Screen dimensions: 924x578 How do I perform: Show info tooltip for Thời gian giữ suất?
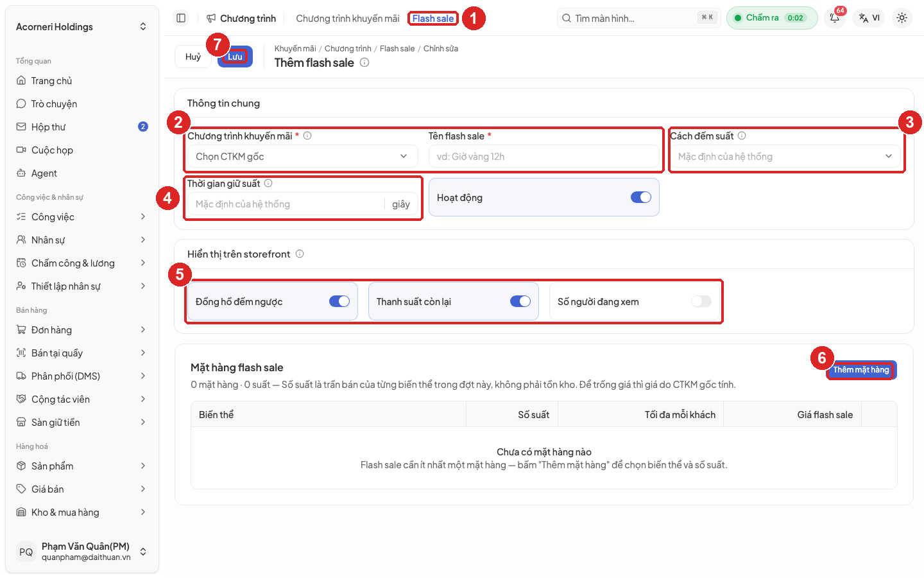coord(268,183)
